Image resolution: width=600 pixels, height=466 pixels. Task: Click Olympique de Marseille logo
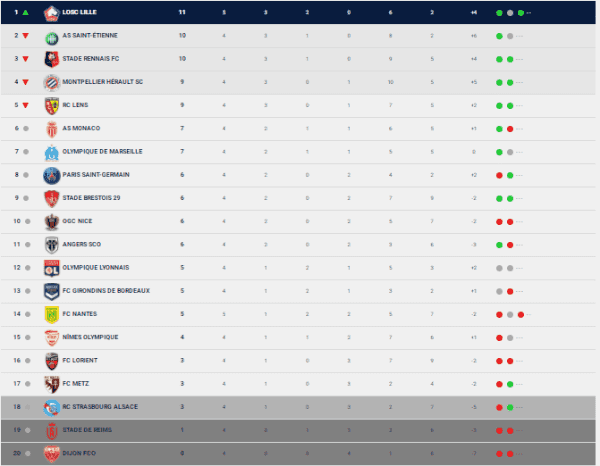point(52,151)
